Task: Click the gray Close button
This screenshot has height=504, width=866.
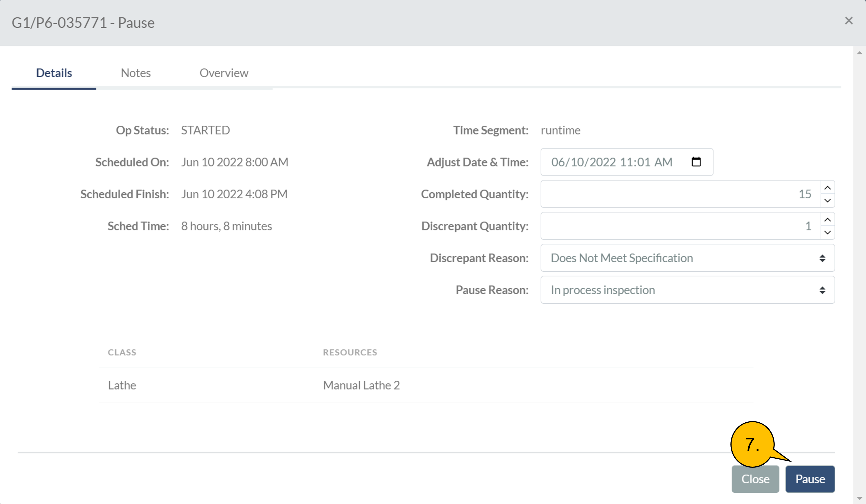Action: pos(755,479)
